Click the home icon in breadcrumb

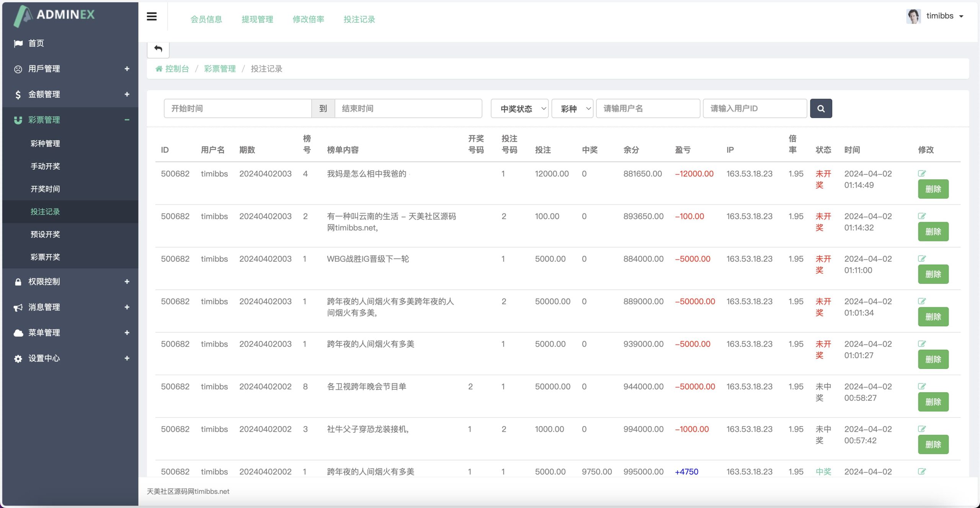(159, 69)
